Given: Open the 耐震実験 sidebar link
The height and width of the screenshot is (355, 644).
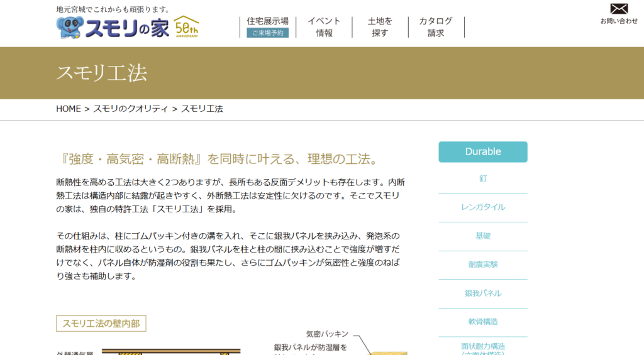Looking at the screenshot, I should pos(483,265).
